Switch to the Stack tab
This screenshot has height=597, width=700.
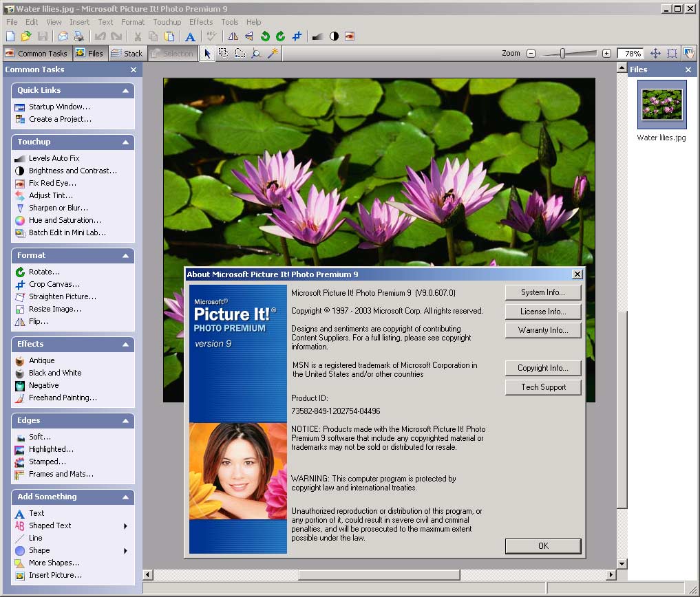(x=127, y=54)
